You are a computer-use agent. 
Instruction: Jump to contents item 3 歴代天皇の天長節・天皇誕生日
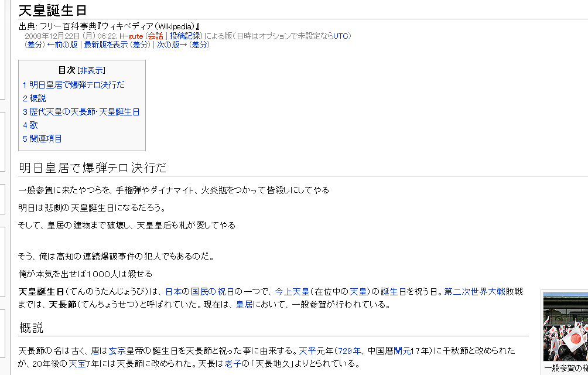[81, 112]
